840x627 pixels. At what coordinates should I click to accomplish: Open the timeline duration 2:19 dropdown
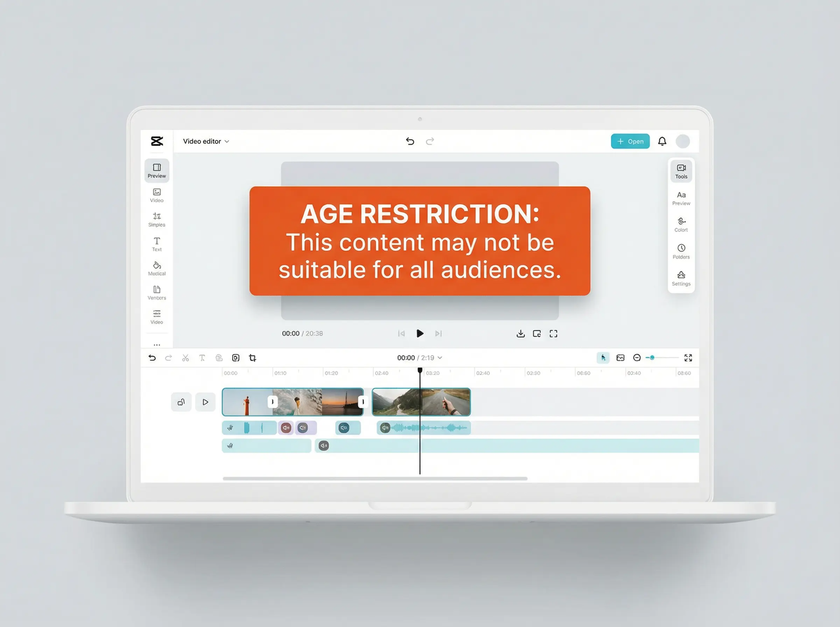[437, 358]
